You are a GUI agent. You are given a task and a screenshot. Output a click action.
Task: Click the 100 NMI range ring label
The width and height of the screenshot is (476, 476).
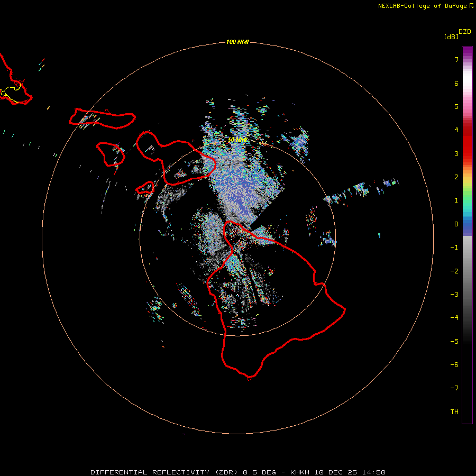237,42
